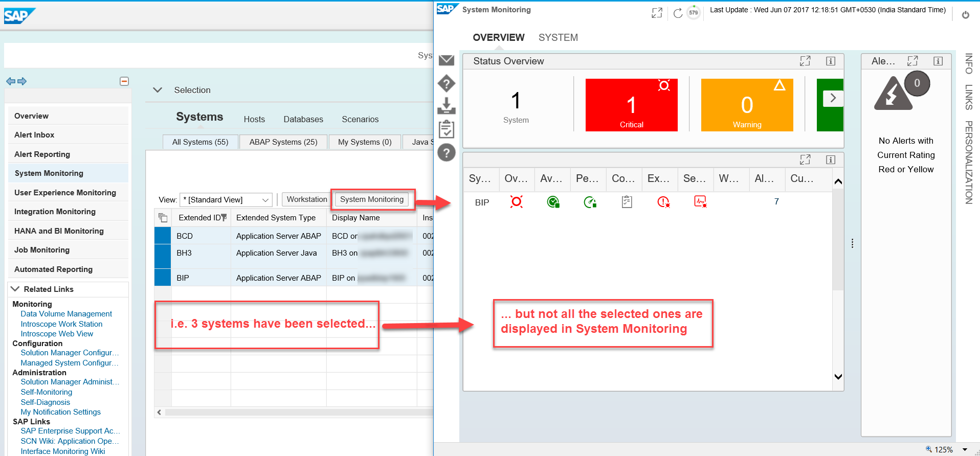Select the All Systems (55) tab
The image size is (980, 456).
[201, 142]
